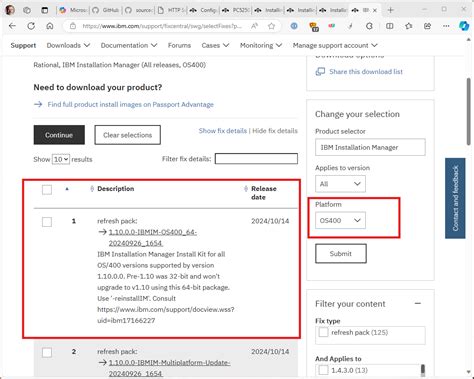Toggle read aloud icon in address bar
474x379 pixels.
(254, 26)
